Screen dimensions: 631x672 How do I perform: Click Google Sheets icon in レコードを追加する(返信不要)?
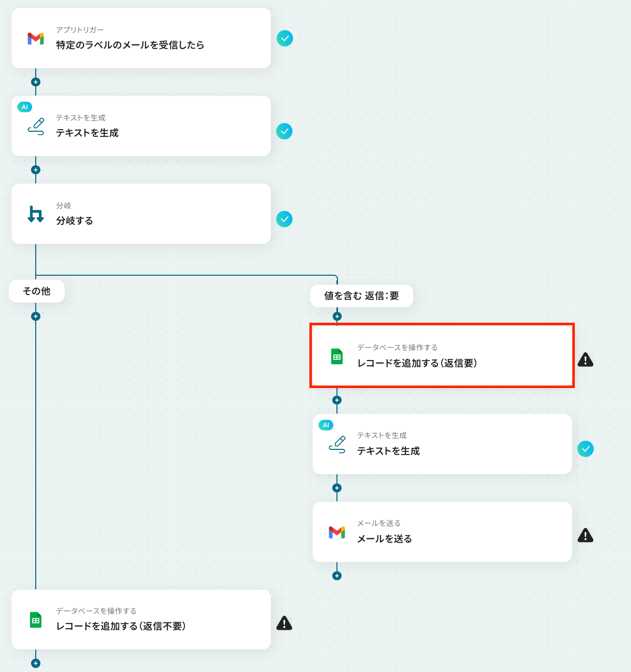pos(36,620)
